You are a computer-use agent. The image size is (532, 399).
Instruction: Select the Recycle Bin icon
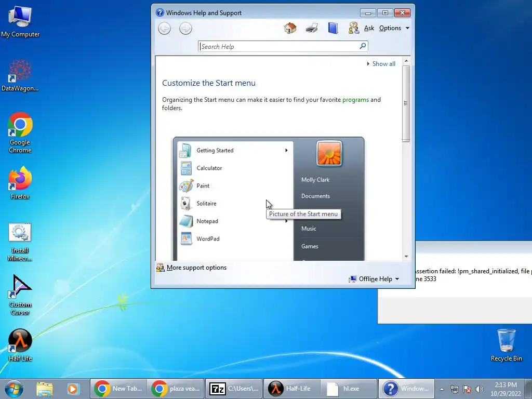pyautogui.click(x=506, y=345)
